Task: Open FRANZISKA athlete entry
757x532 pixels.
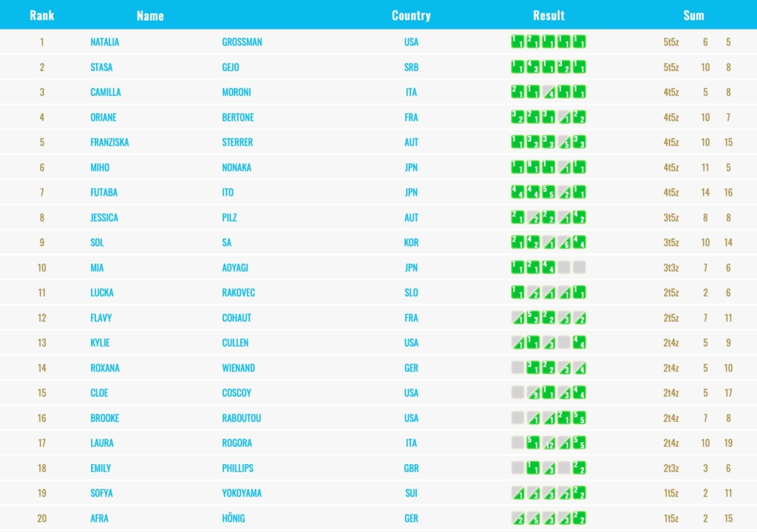Action: click(109, 143)
